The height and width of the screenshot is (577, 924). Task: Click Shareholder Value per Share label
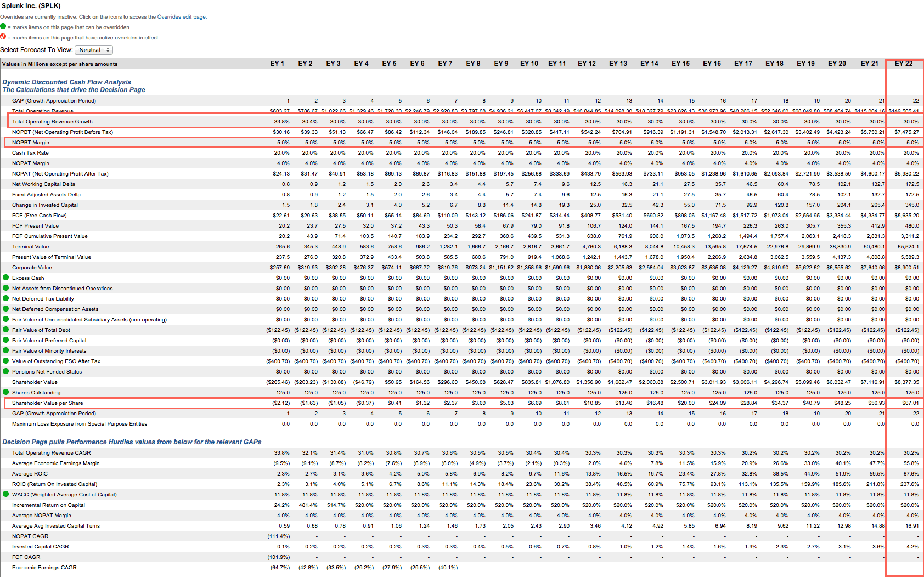coord(48,403)
